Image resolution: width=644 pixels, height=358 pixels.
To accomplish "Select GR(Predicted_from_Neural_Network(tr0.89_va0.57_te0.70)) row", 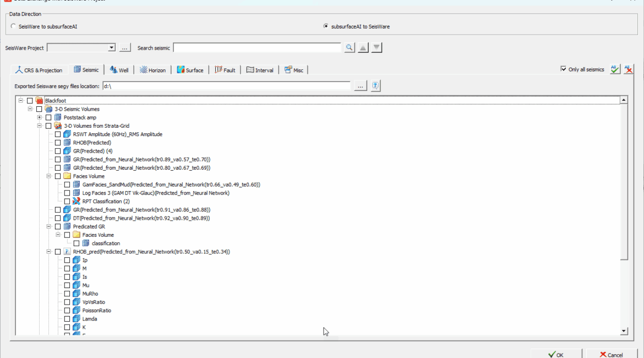I will 141,160.
